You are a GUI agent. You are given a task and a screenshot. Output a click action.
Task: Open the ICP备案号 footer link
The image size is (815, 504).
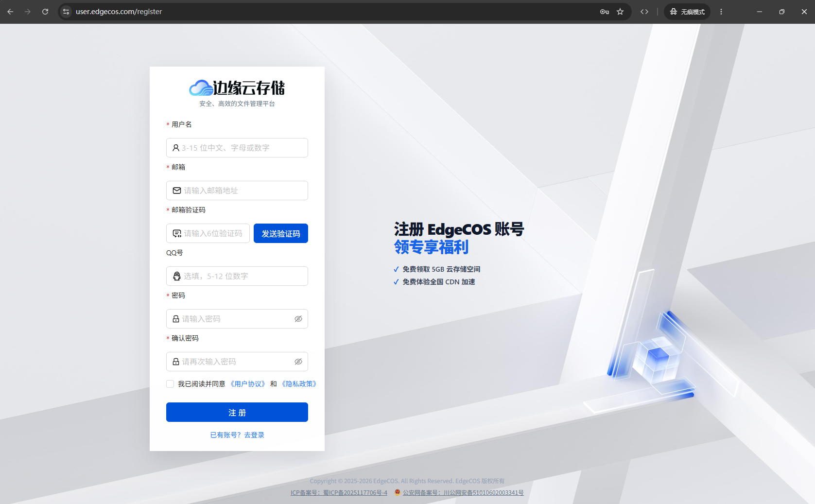(x=339, y=493)
